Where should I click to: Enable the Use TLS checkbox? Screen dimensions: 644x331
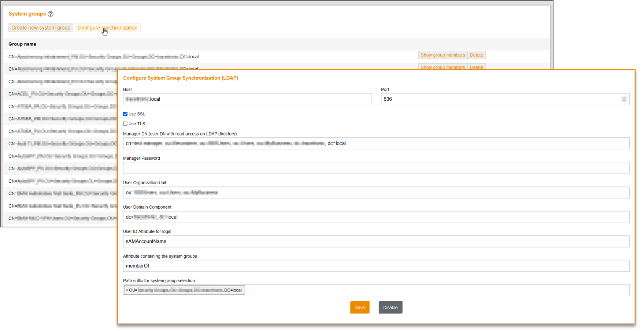125,124
